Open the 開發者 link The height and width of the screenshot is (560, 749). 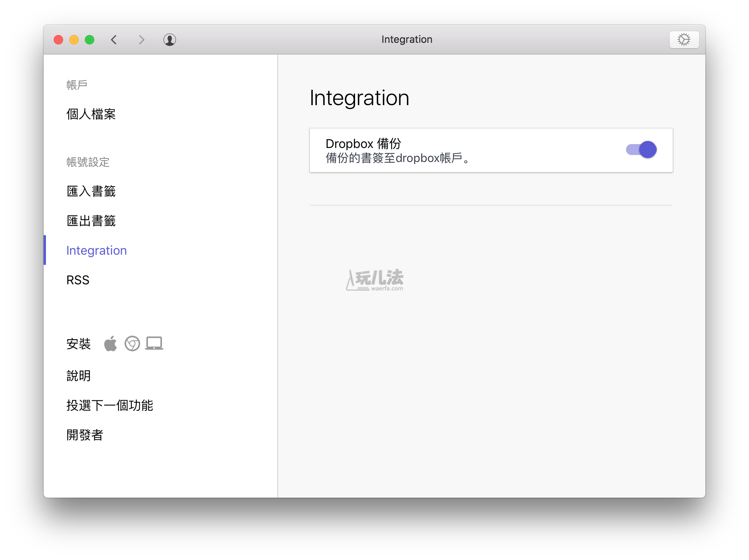[85, 435]
